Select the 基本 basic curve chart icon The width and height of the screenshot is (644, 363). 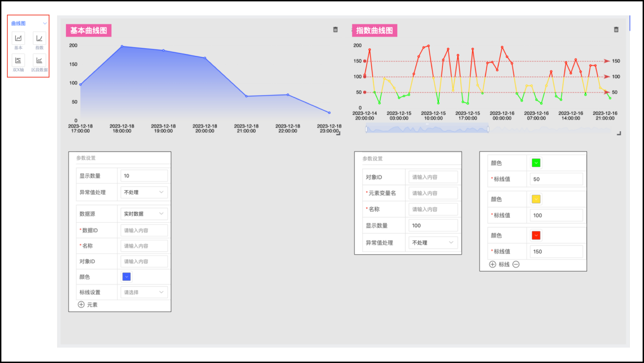coord(18,38)
